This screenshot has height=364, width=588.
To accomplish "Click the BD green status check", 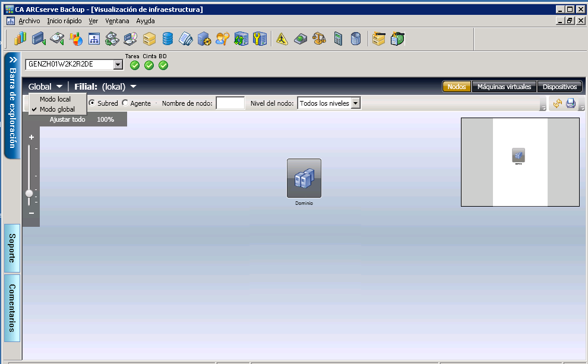I will pyautogui.click(x=163, y=65).
